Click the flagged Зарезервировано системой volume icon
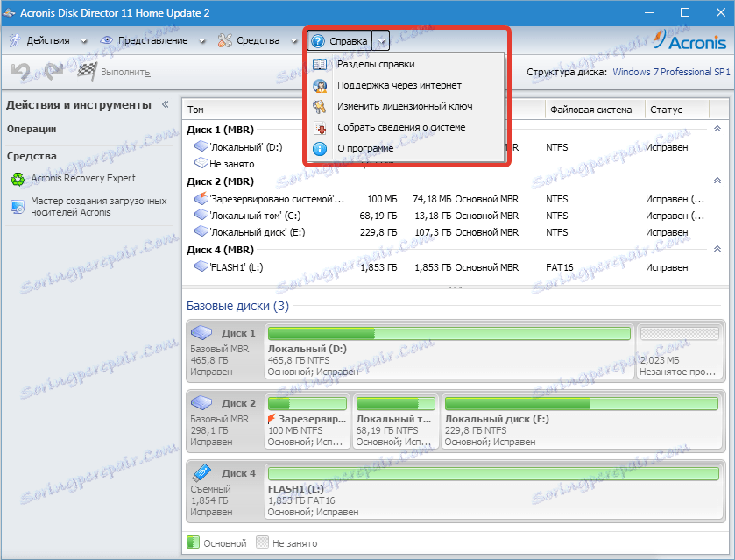735x560 pixels. [201, 198]
